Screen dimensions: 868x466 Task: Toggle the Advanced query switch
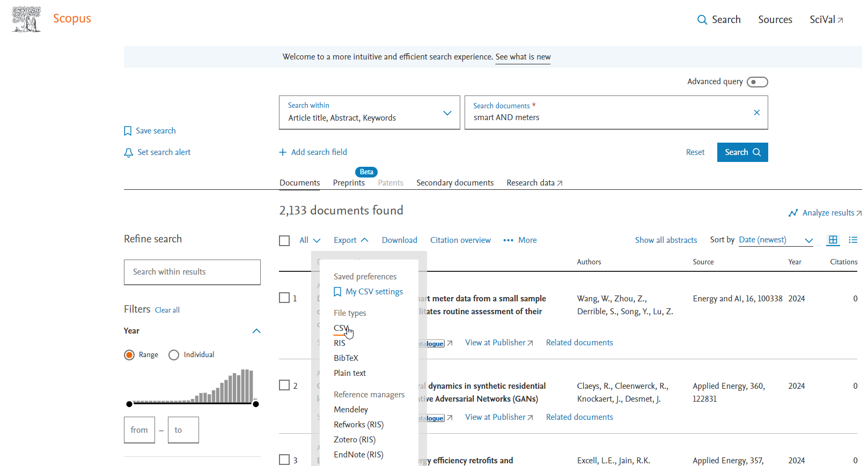click(x=757, y=82)
